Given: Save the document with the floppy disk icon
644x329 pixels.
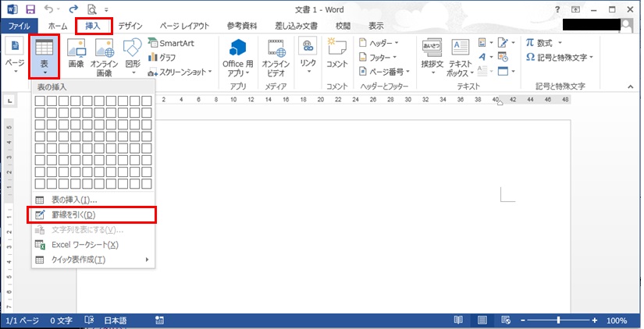Looking at the screenshot, I should [30, 9].
